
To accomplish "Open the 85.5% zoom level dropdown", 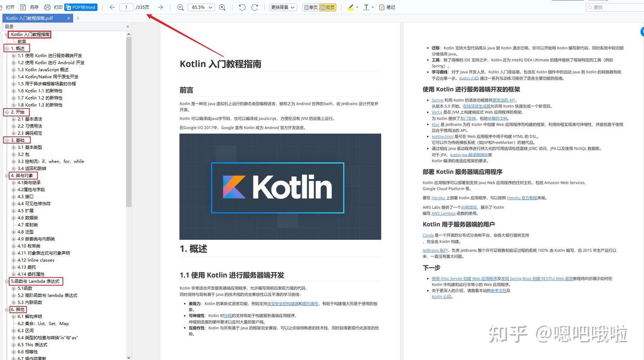I will tap(201, 7).
